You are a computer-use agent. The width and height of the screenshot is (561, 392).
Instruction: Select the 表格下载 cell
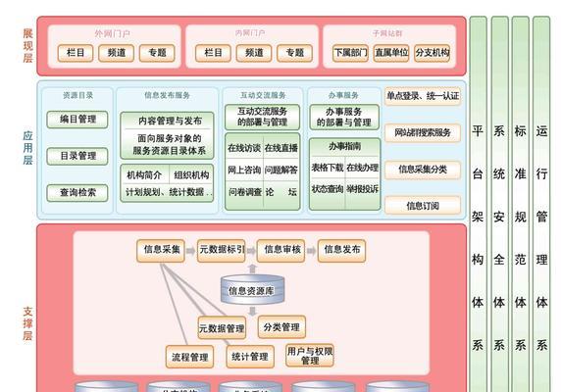328,168
